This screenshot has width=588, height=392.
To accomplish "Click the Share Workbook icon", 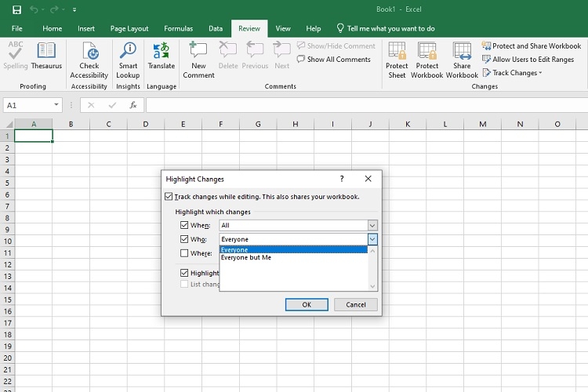I will pos(462,52).
